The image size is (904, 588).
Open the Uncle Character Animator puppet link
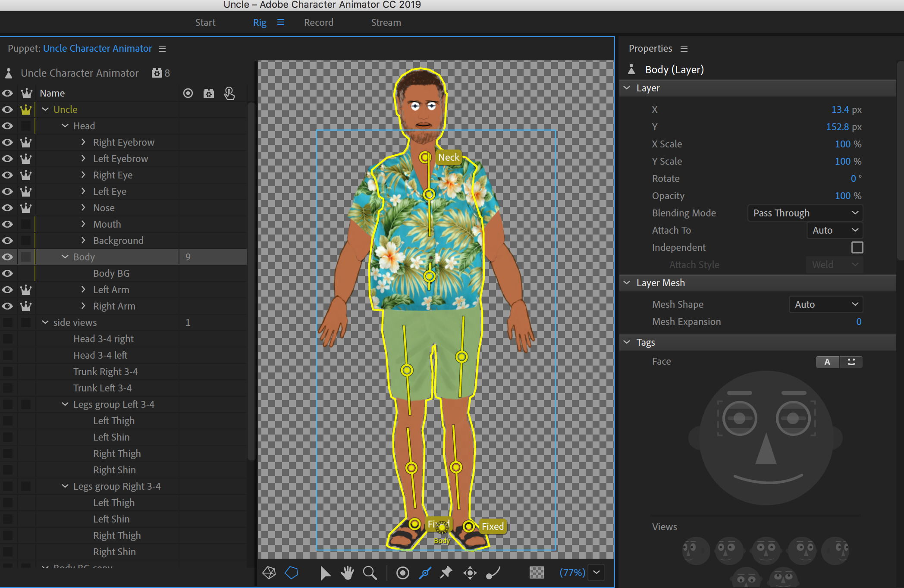tap(97, 48)
